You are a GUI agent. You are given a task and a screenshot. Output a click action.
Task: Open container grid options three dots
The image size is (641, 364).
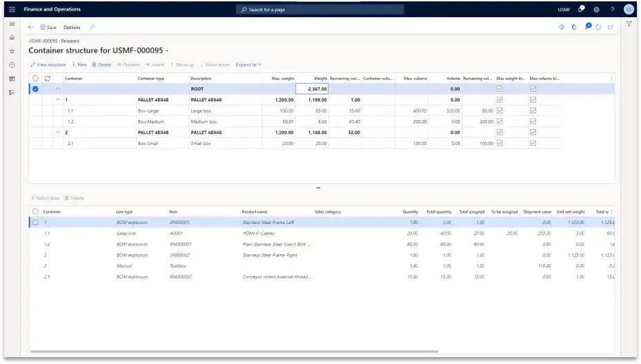coord(611,78)
